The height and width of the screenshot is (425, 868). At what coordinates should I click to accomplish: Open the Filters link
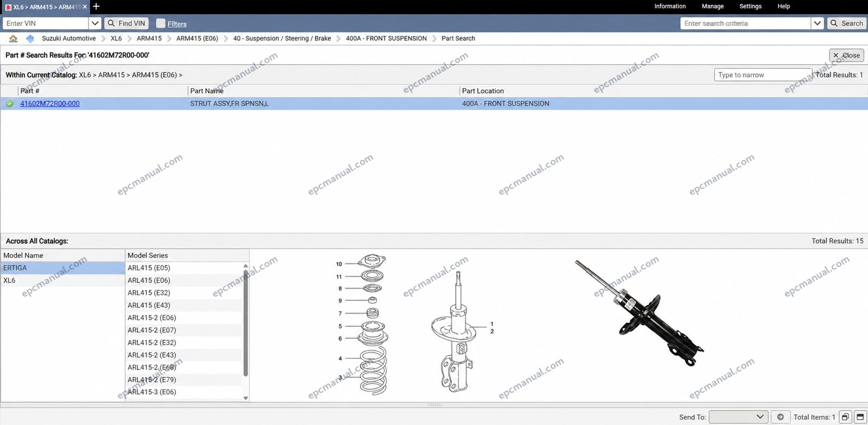(x=177, y=24)
